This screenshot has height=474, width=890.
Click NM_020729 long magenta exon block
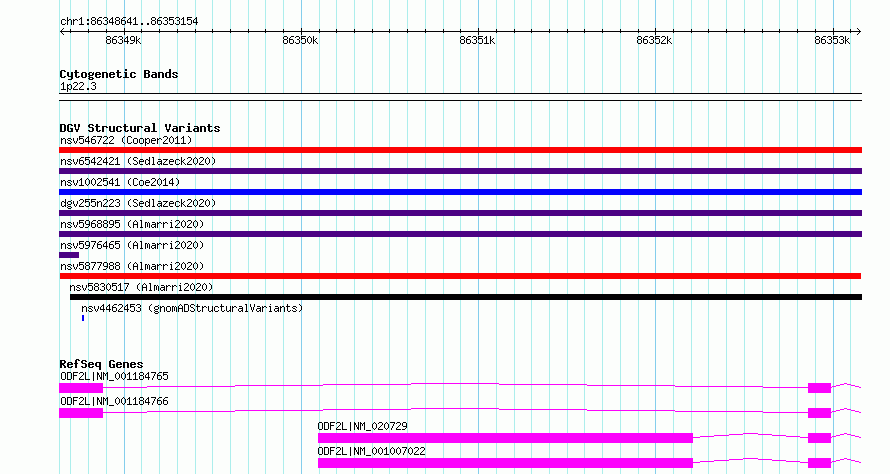point(505,438)
